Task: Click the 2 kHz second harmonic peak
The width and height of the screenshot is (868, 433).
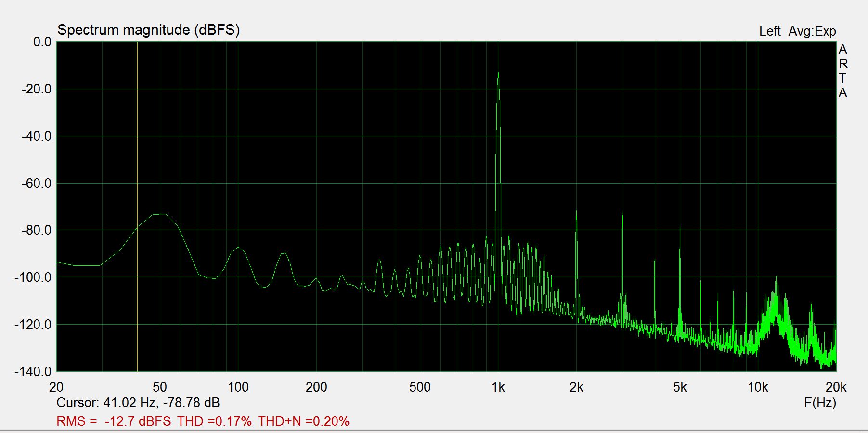Action: pyautogui.click(x=576, y=211)
